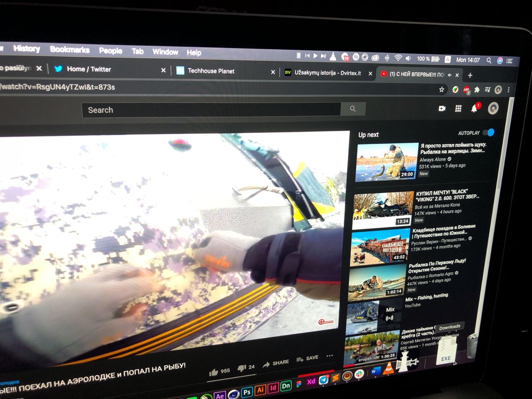The width and height of the screenshot is (532, 399).
Task: Click menu bar play button
Action: click(x=315, y=55)
